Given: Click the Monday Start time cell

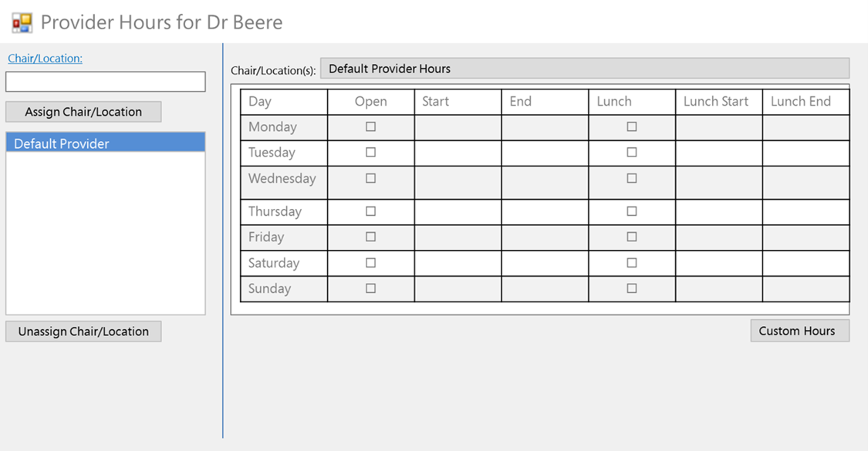Looking at the screenshot, I should coord(458,127).
